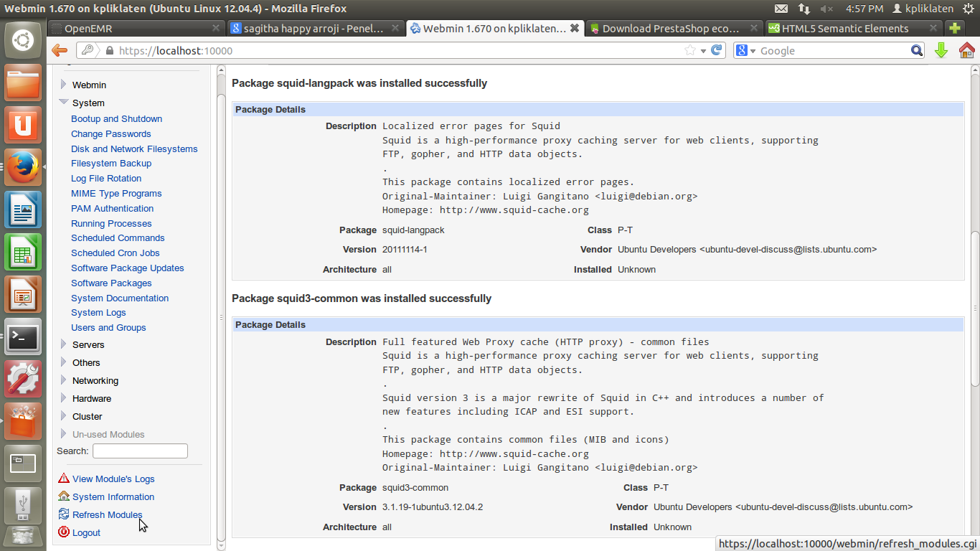980x551 pixels.
Task: Expand the Networking category
Action: click(64, 380)
